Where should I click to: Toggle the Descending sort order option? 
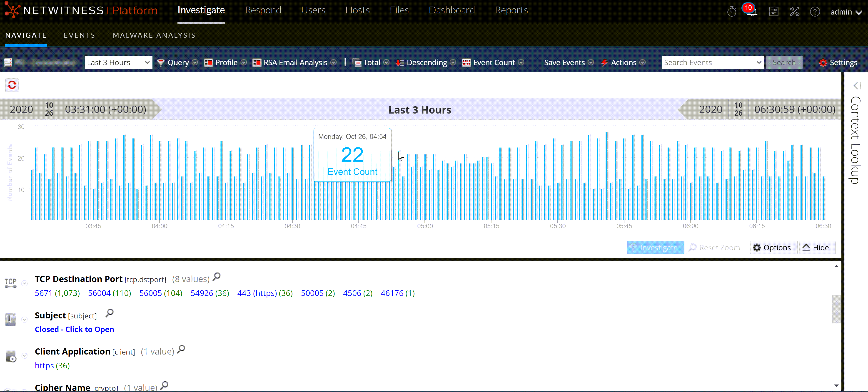coord(426,63)
